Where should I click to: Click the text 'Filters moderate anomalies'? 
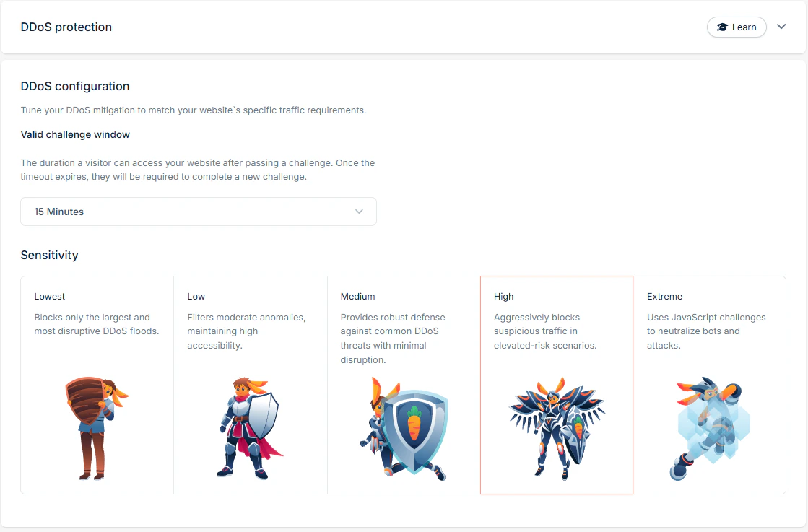pyautogui.click(x=246, y=317)
